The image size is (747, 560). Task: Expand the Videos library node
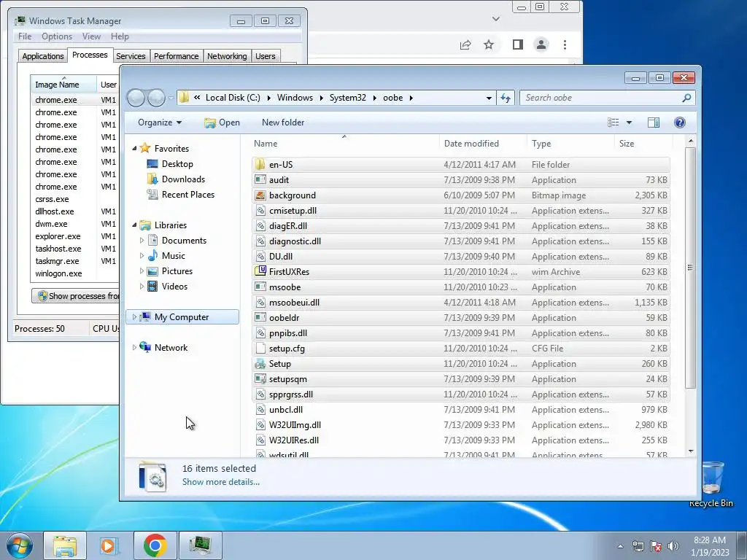pyautogui.click(x=142, y=286)
